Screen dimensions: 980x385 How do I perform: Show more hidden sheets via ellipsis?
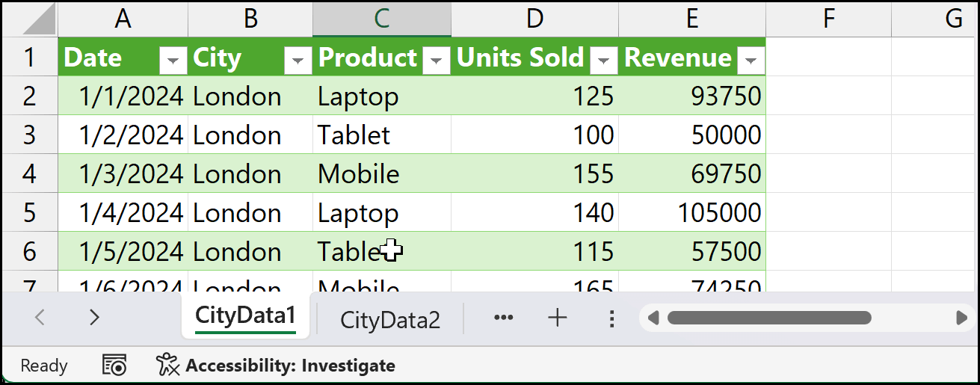point(504,318)
